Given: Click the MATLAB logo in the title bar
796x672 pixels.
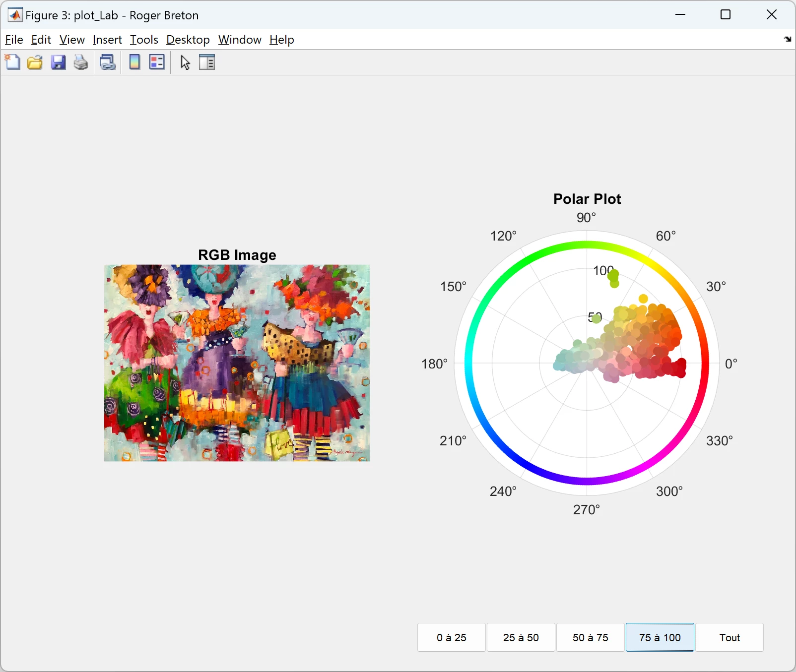Looking at the screenshot, I should (15, 15).
